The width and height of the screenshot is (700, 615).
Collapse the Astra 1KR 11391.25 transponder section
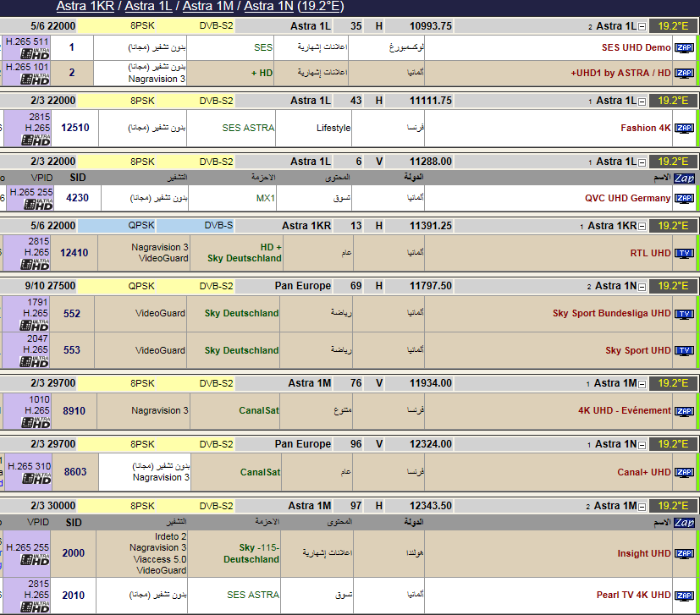(x=642, y=227)
